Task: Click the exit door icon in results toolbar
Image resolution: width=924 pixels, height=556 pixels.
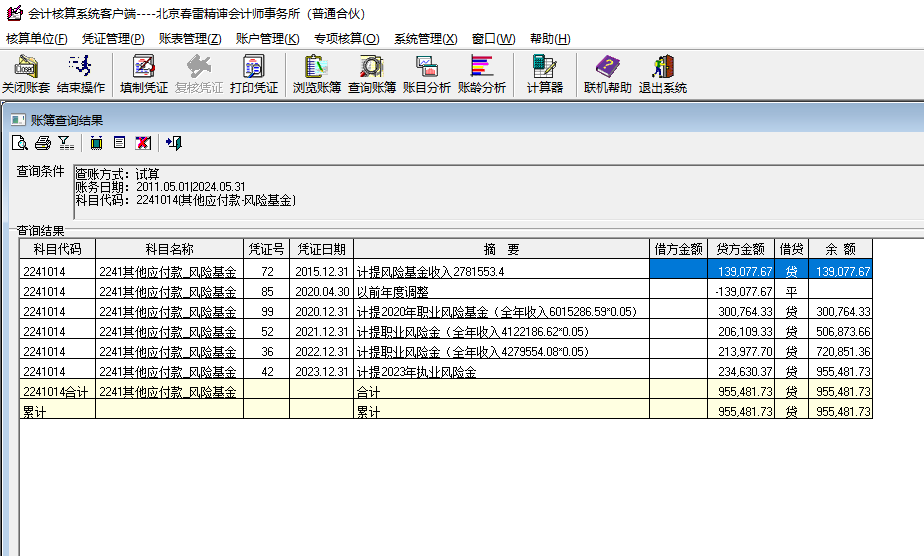Action: [x=174, y=143]
